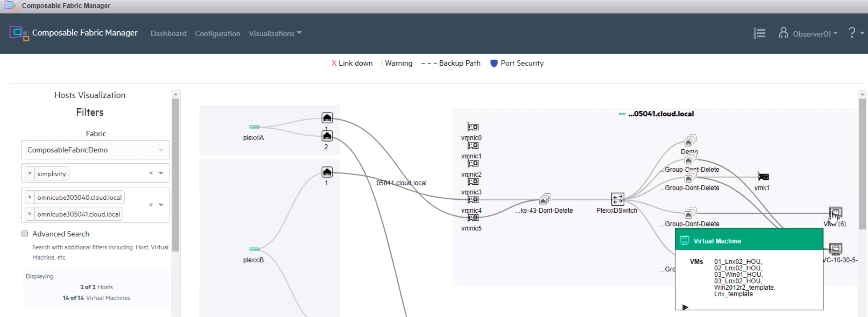Click the right-side vertical scrollbar
Viewport: 868px width, 317px height.
click(x=862, y=163)
